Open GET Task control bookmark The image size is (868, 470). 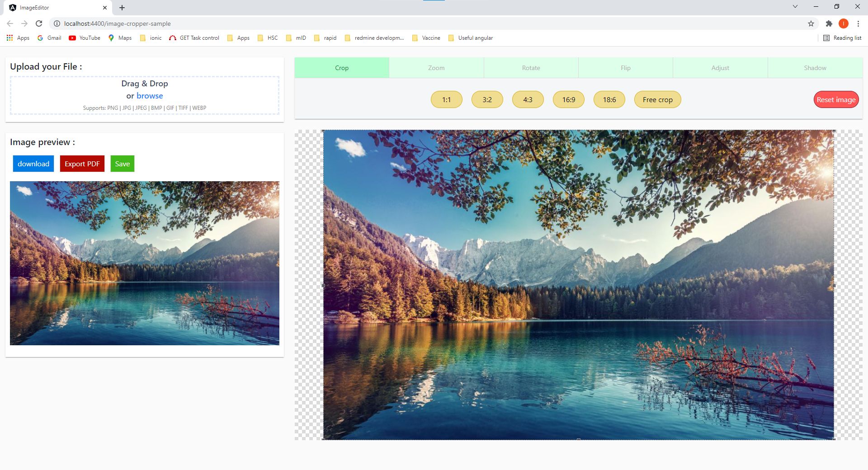point(194,38)
